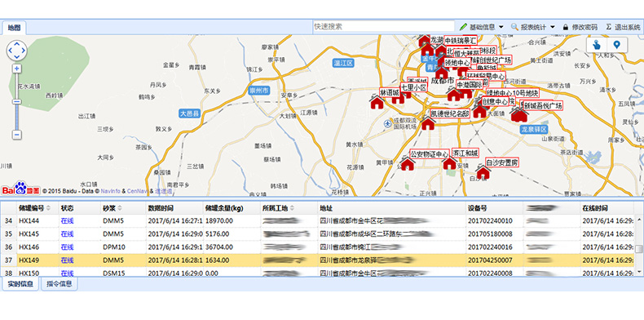Click the 林语城 house marker
Screen dimensions: 644x320
[377, 101]
